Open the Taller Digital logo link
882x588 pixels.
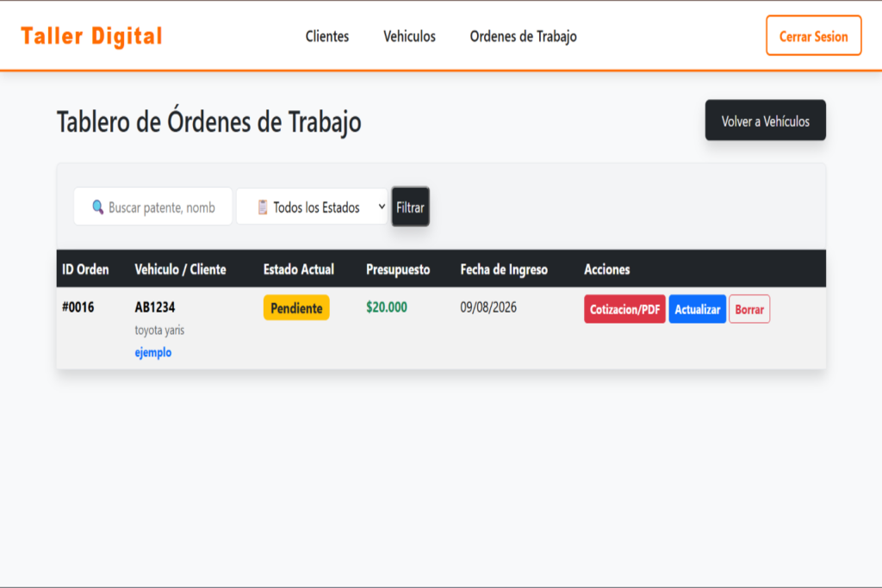coord(91,36)
